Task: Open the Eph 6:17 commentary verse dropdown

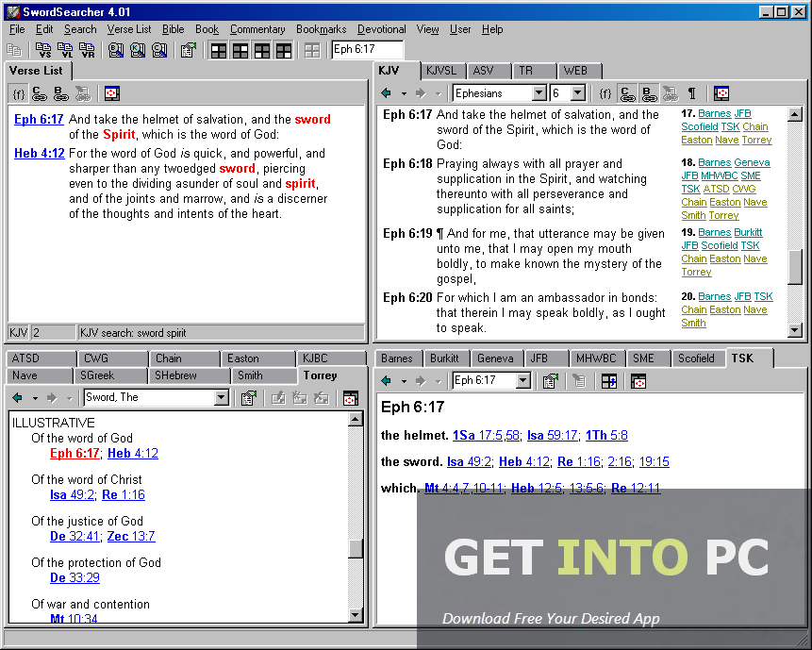Action: [x=523, y=381]
